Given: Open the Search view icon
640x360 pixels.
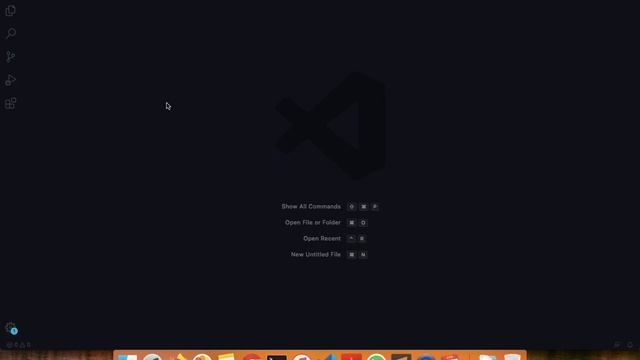Looking at the screenshot, I should point(11,33).
